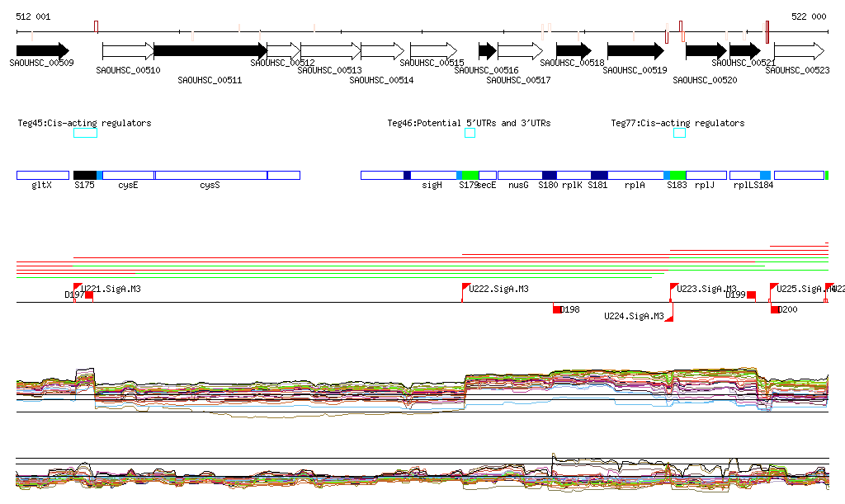Select the green S183 segment block
The image size is (845, 504).
[677, 175]
